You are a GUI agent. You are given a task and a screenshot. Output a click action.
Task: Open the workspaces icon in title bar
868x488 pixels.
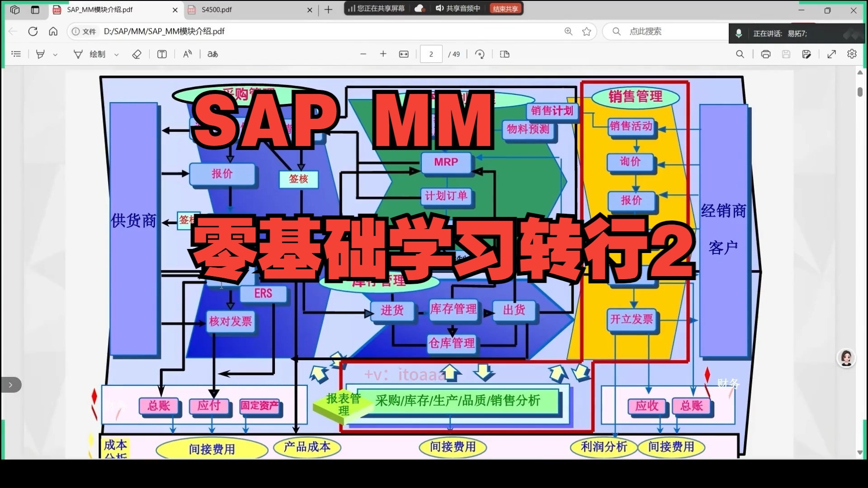click(15, 9)
